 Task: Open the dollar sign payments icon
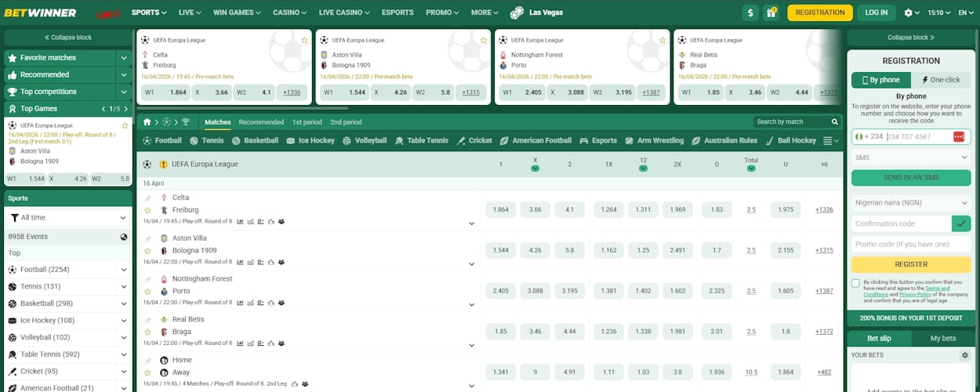click(x=750, y=13)
